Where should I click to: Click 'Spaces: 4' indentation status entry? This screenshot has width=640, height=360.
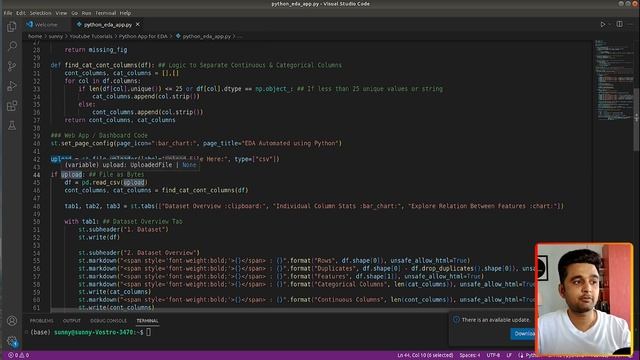(x=470, y=356)
